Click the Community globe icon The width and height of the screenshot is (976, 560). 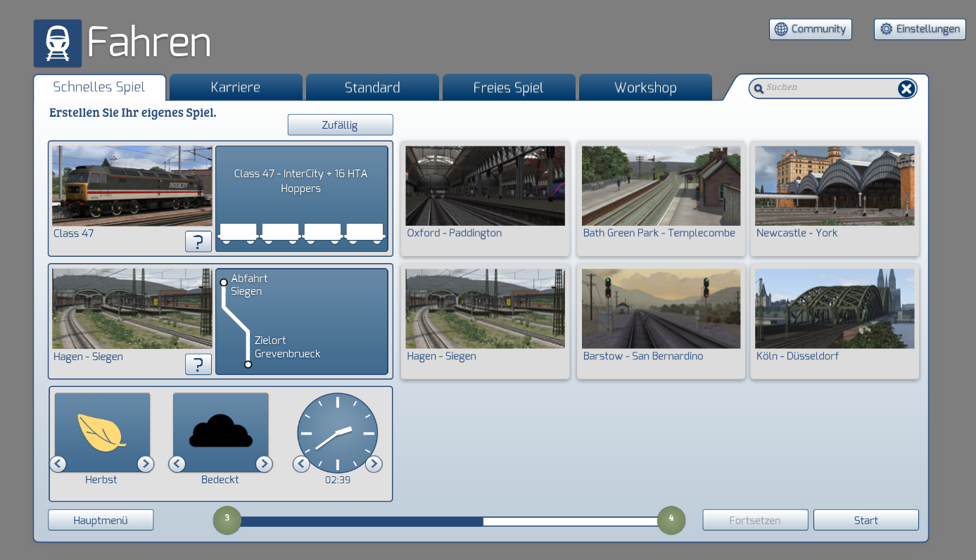click(x=780, y=29)
